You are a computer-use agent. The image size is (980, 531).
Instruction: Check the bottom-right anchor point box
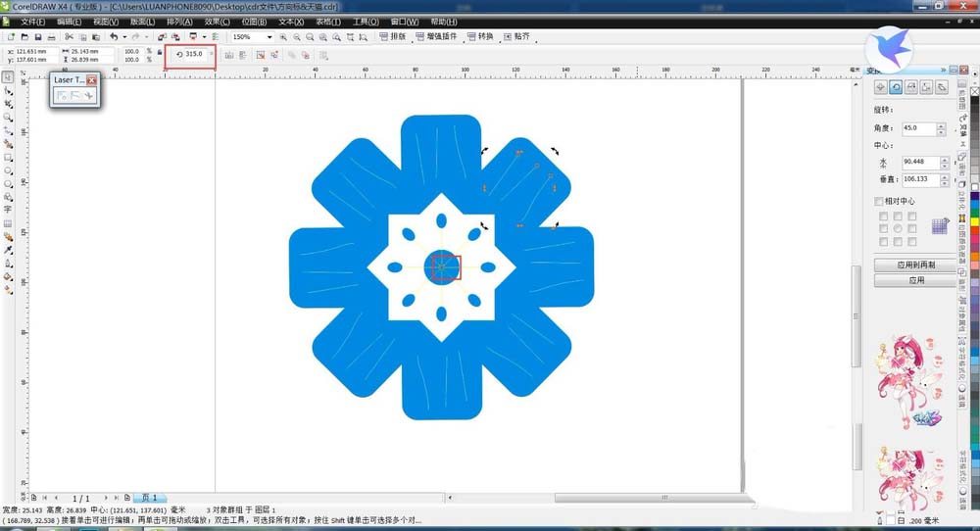(x=911, y=242)
